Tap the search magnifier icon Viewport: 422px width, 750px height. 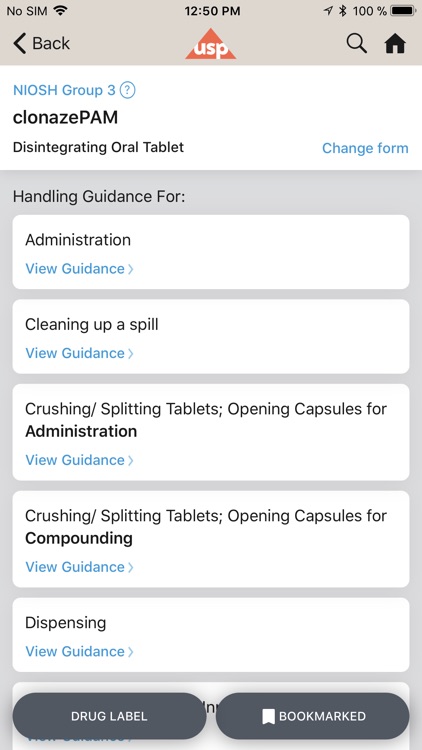[x=356, y=44]
